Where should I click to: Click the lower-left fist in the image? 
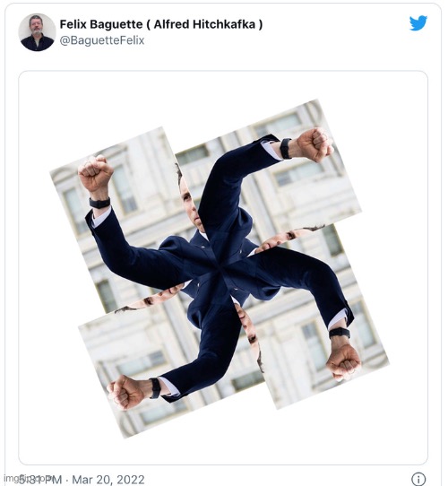click(125, 393)
